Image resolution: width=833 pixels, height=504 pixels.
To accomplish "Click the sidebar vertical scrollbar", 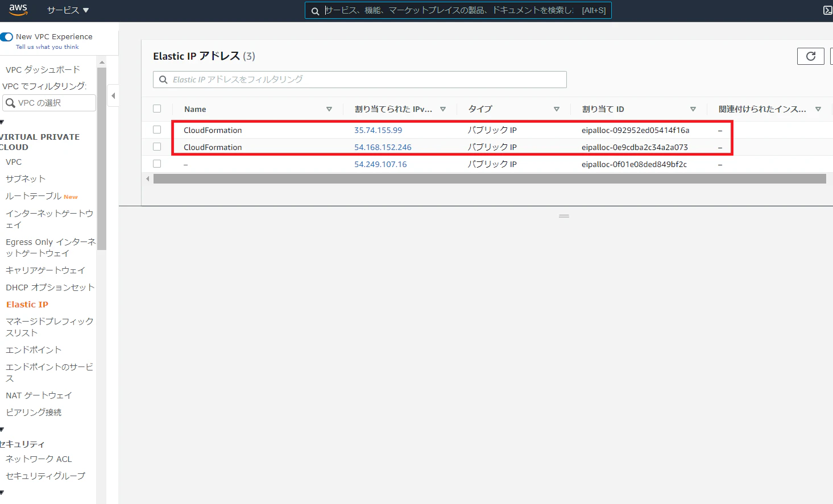I will point(102,158).
